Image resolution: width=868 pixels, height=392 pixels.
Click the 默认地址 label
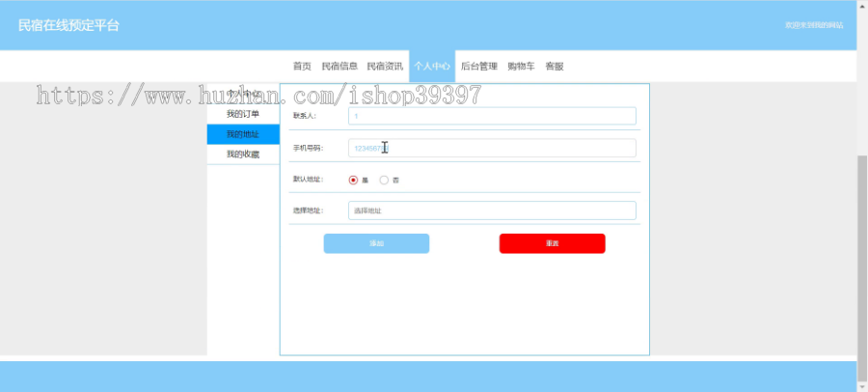(309, 179)
